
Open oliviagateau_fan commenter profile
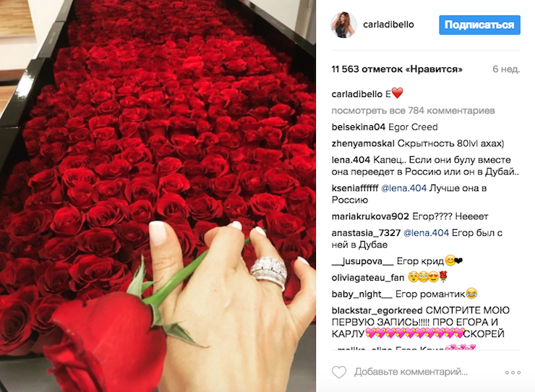pyautogui.click(x=368, y=278)
